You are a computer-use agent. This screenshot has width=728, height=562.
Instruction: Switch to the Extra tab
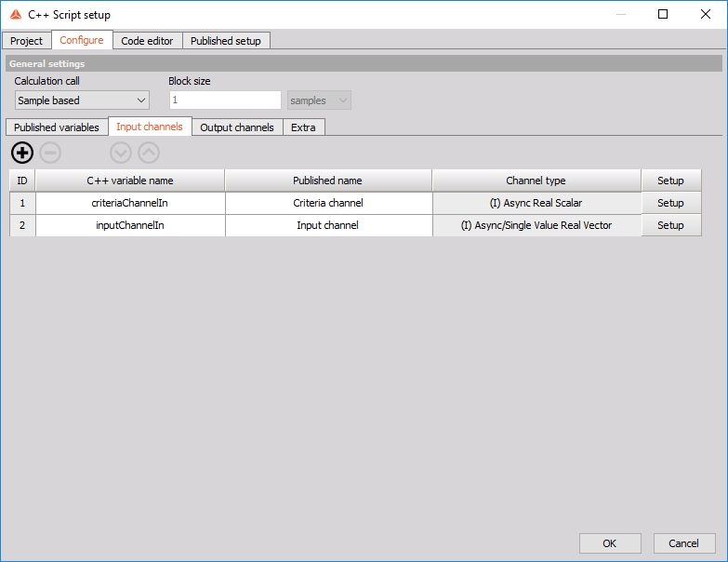tap(303, 127)
